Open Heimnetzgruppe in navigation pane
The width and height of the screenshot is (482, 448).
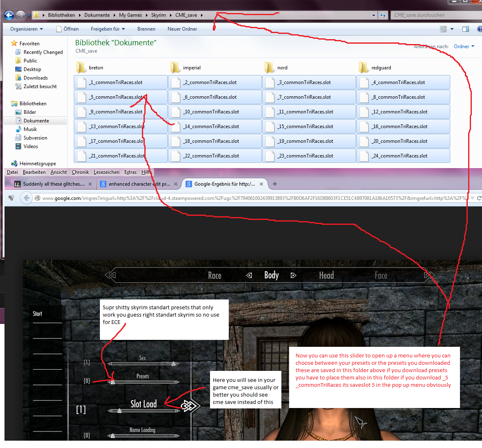38,164
